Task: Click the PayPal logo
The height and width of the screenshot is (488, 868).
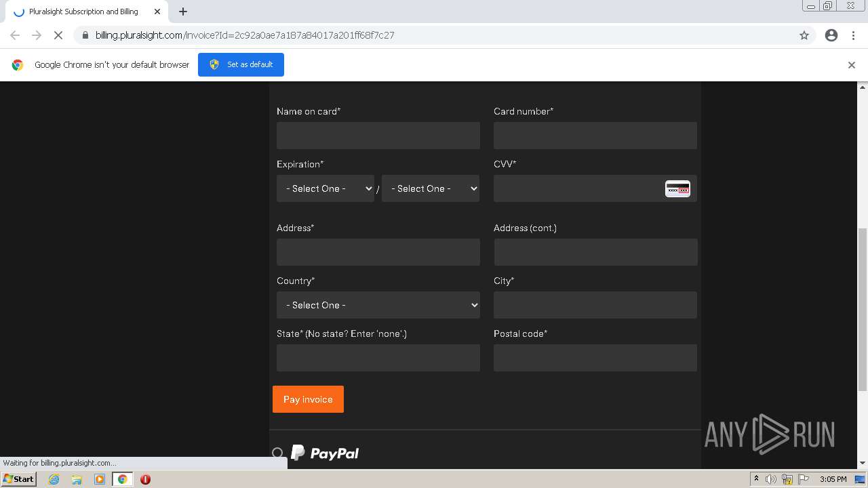Action: tap(325, 453)
